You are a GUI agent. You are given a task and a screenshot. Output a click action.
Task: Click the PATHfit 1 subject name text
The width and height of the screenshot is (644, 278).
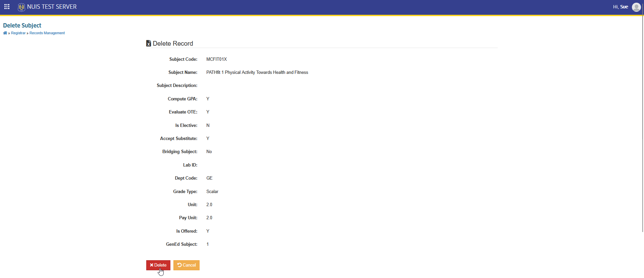[257, 72]
